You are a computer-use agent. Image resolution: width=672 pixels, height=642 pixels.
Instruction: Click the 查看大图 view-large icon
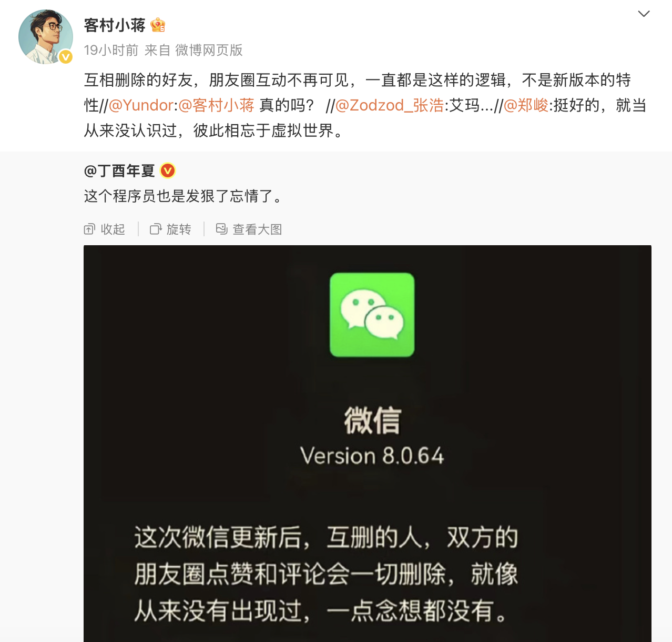click(x=222, y=229)
